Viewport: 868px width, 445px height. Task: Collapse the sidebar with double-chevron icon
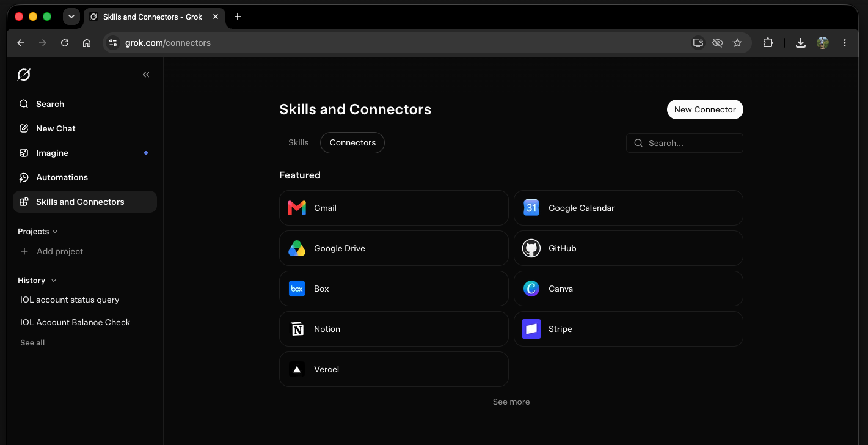146,75
